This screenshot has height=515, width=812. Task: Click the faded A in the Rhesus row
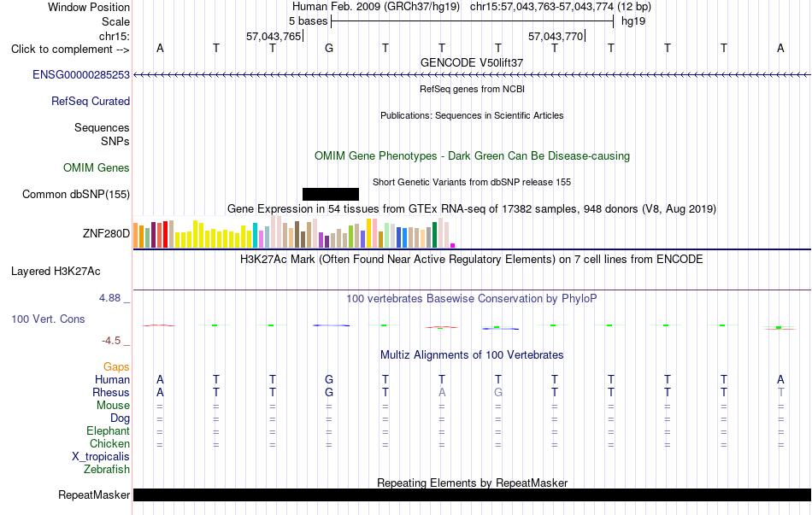pyautogui.click(x=442, y=392)
